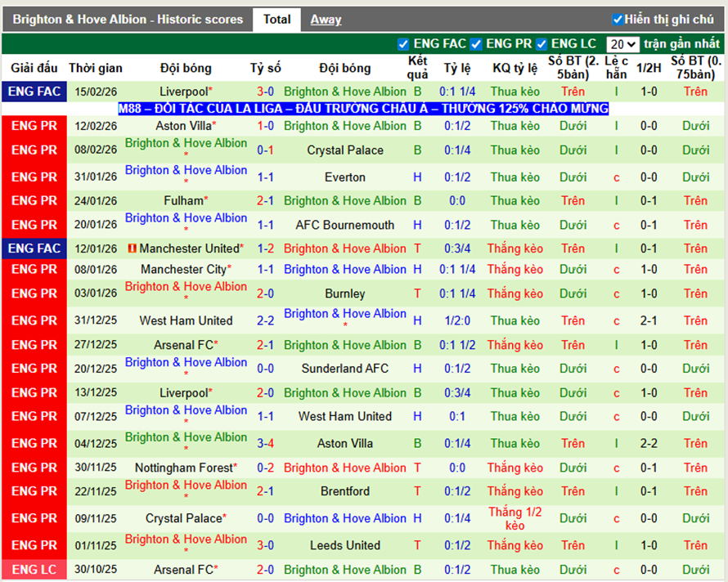Viewport: 728px width, 582px height.
Task: Open the Away tab
Action: [x=326, y=20]
